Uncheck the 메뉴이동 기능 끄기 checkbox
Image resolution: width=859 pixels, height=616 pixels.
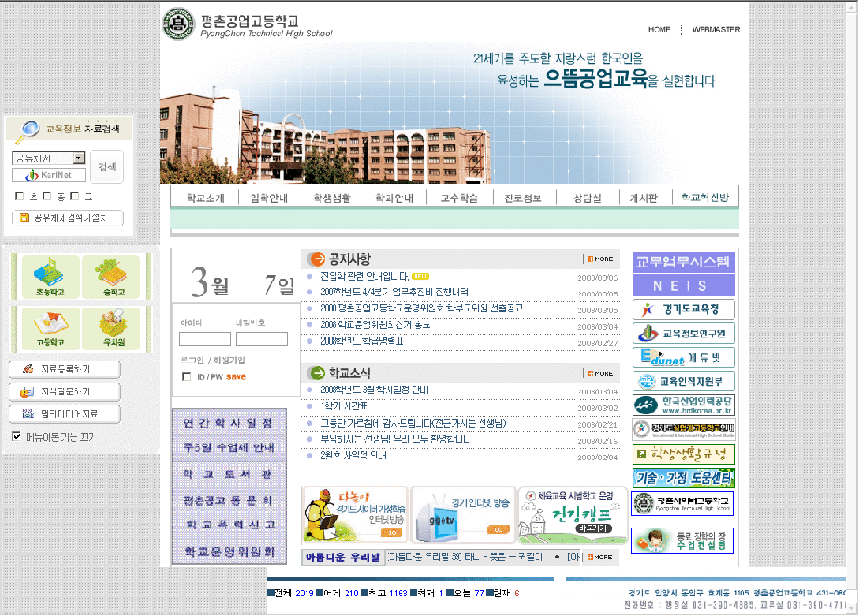16,436
